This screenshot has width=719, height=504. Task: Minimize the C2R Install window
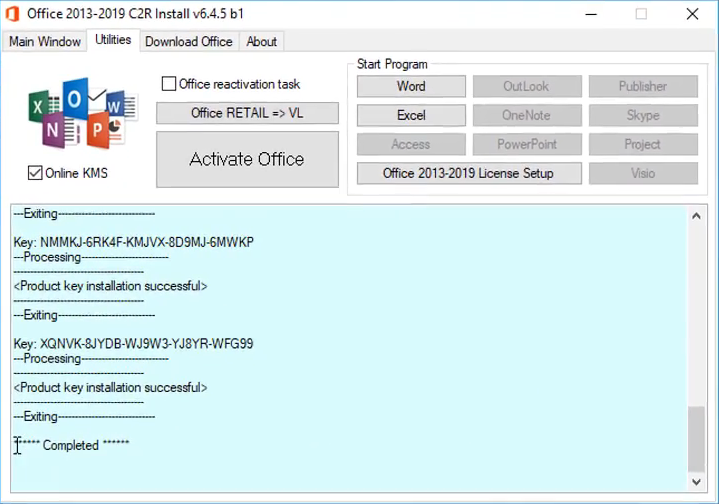[x=591, y=14]
